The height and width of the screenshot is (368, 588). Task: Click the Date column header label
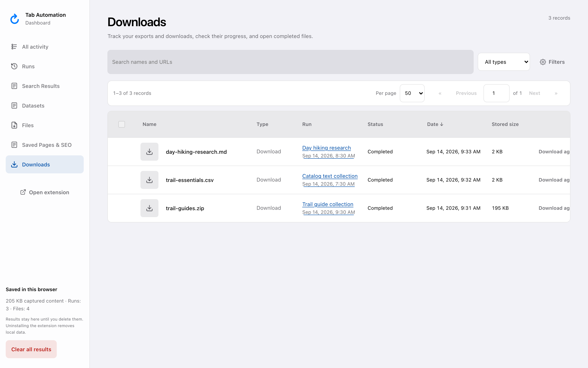432,124
